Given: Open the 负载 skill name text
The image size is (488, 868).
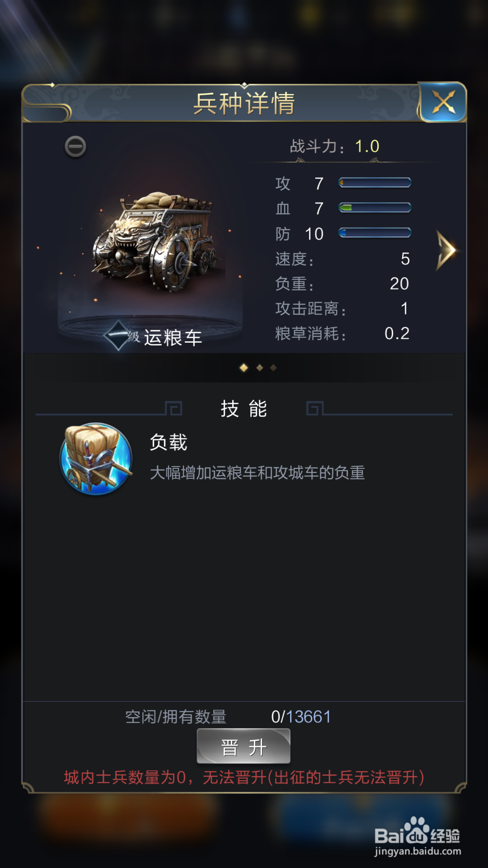Looking at the screenshot, I should [168, 442].
